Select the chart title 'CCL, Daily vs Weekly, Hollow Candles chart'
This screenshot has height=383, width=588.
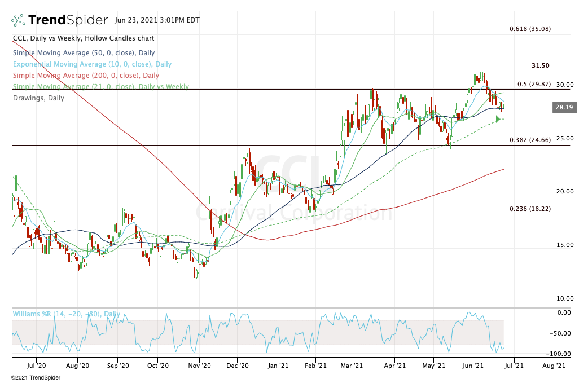[x=84, y=38]
